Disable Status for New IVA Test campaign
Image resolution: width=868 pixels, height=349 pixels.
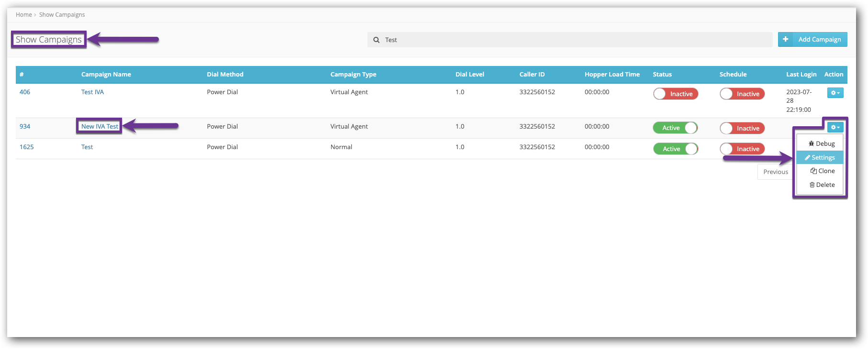[675, 128]
